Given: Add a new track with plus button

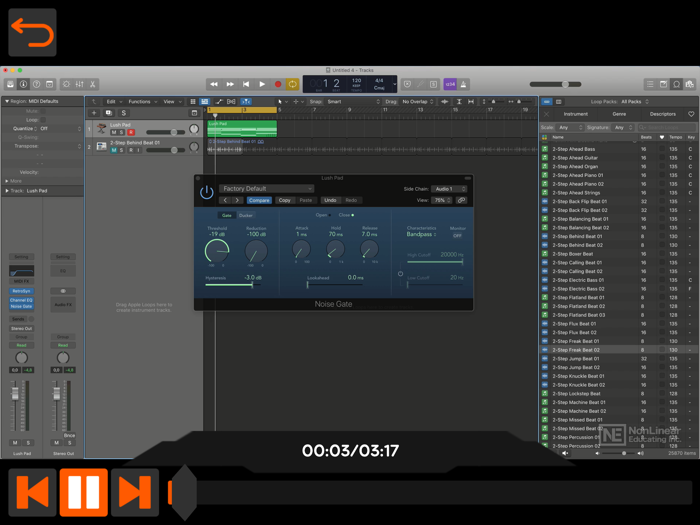Looking at the screenshot, I should (x=94, y=113).
